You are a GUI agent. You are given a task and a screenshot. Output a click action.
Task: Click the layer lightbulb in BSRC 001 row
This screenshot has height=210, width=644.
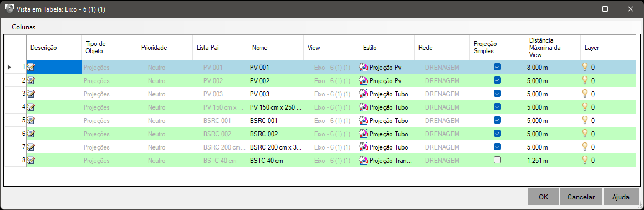tap(585, 120)
